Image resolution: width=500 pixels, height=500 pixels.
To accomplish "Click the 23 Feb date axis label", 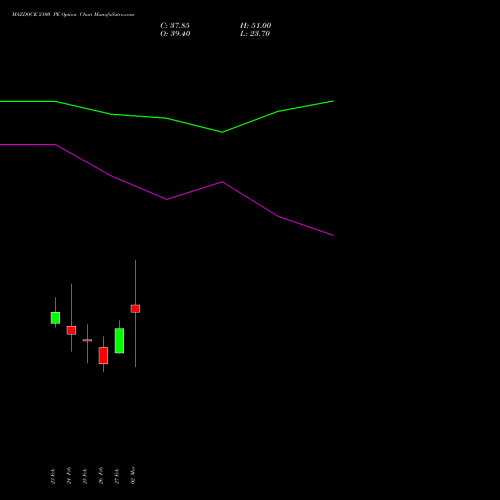I will 53,476.
